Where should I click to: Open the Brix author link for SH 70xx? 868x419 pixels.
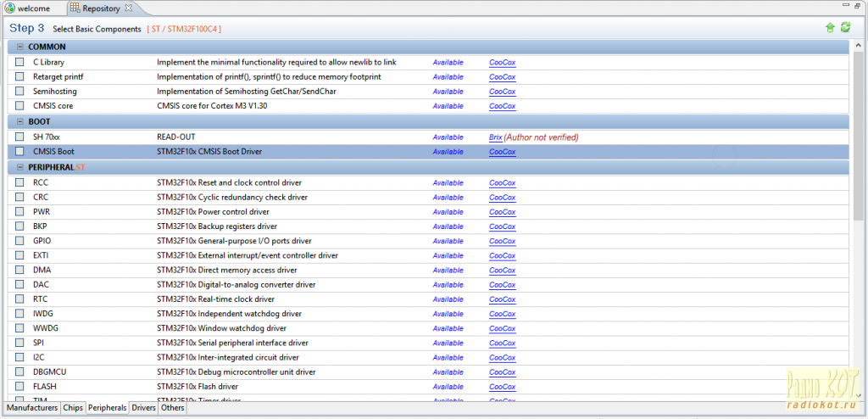tap(495, 137)
